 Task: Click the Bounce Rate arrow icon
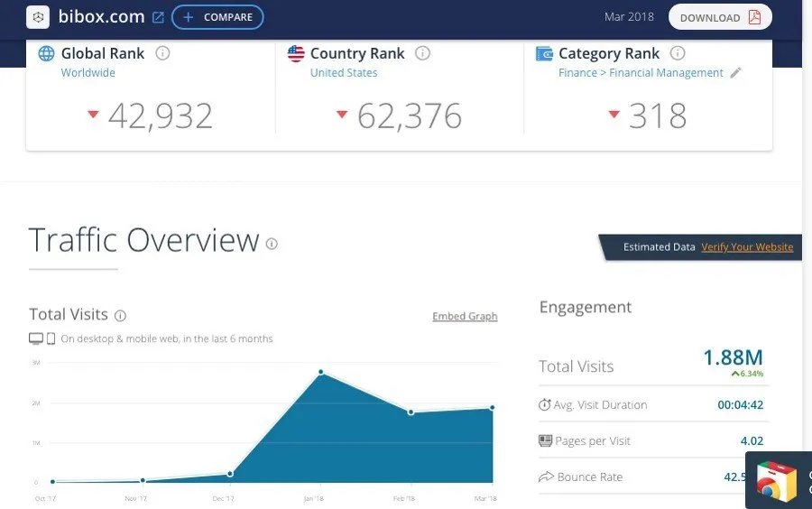(547, 477)
